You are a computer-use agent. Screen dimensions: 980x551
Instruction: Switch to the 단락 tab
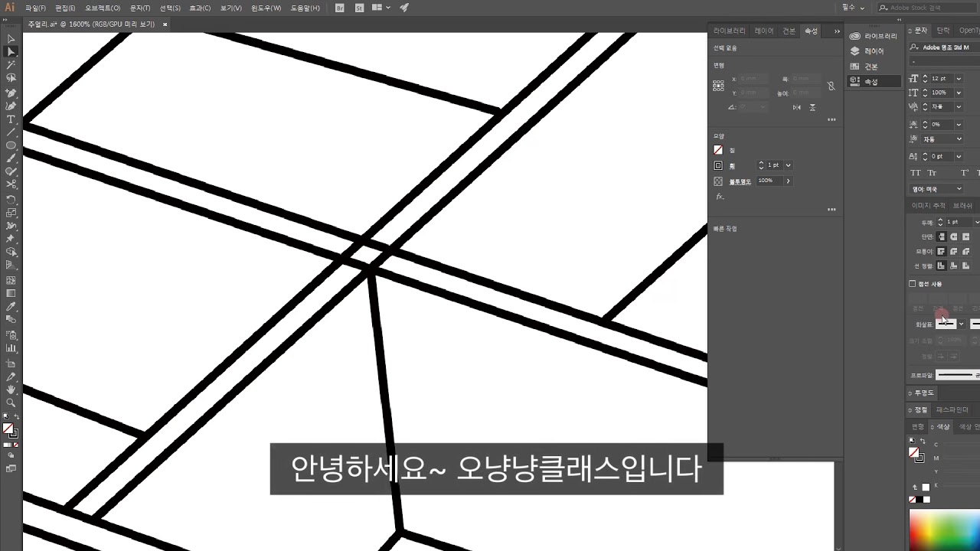point(943,31)
